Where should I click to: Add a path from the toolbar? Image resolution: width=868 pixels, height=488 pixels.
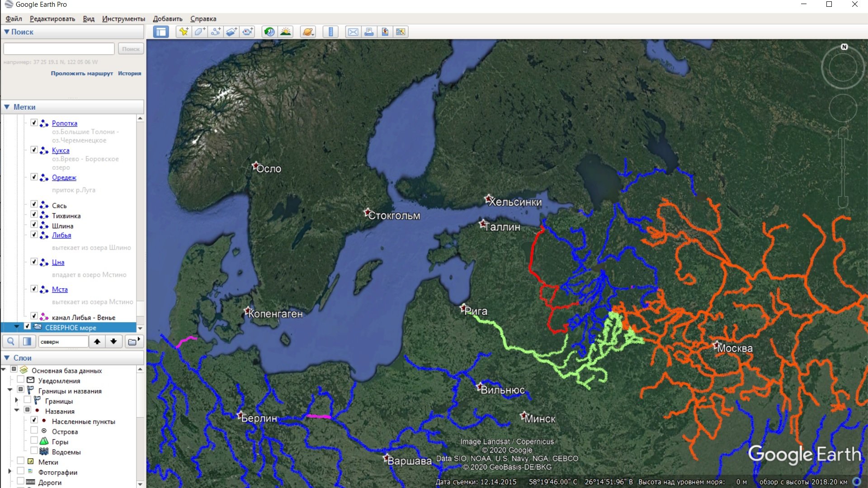(x=216, y=32)
